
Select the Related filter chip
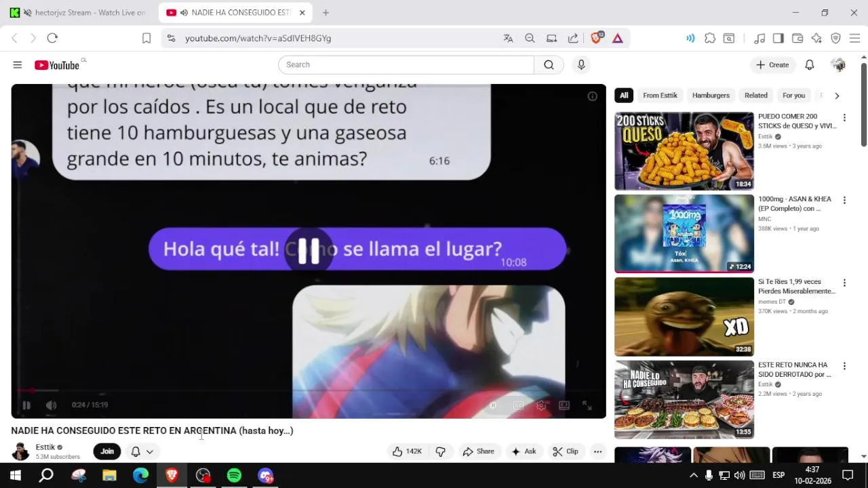point(756,96)
